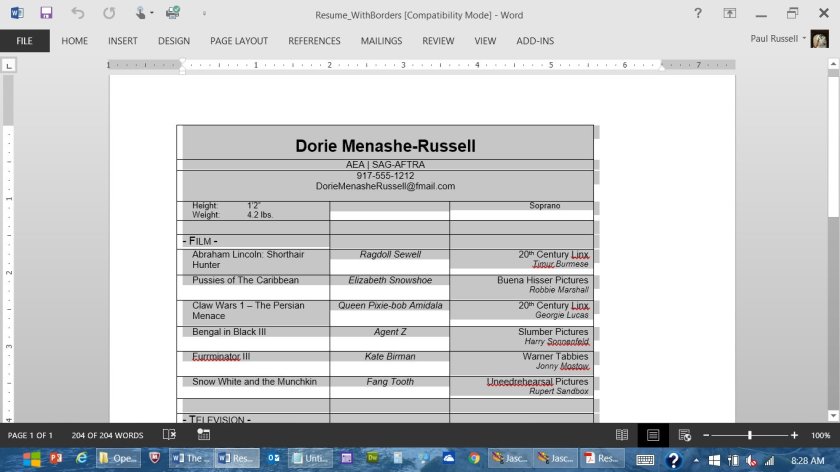This screenshot has height=472, width=840.
Task: Open the ADD-INS tab
Action: point(535,41)
